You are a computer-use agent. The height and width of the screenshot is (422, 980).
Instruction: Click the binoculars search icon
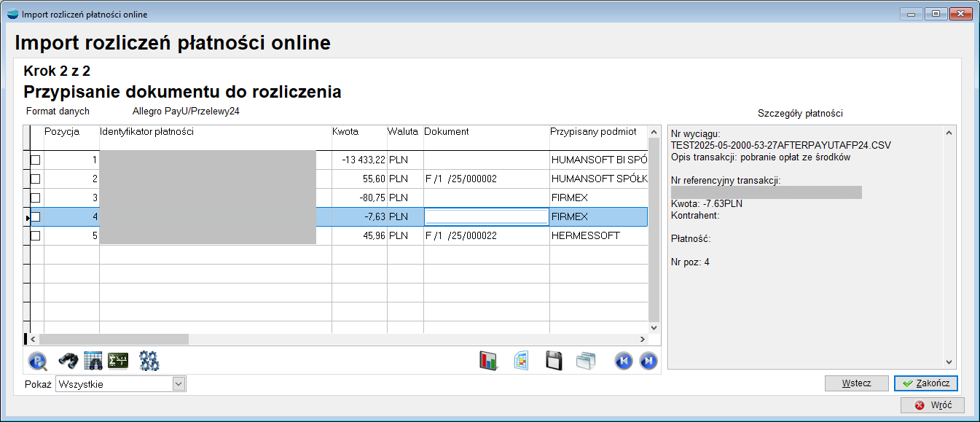68,361
